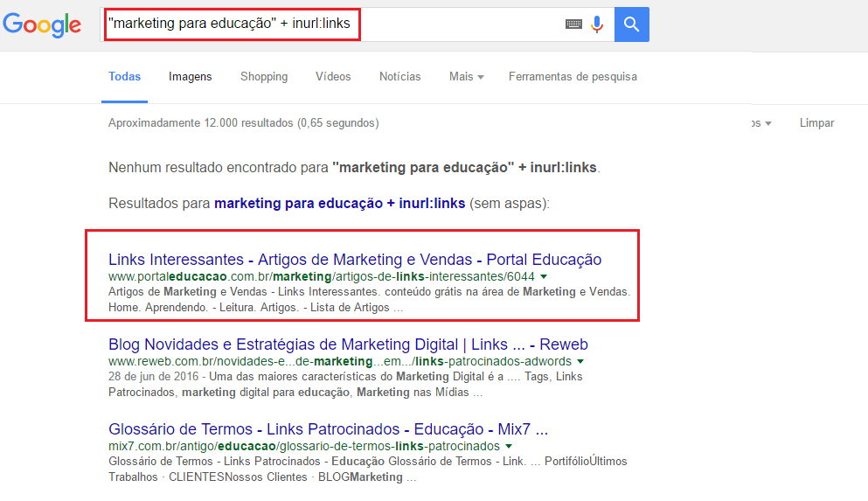Click the '28 de jun de 2016' snippet

pos(345,384)
